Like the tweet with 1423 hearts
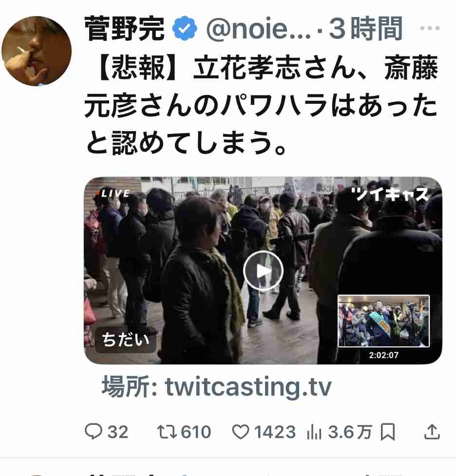 (241, 432)
